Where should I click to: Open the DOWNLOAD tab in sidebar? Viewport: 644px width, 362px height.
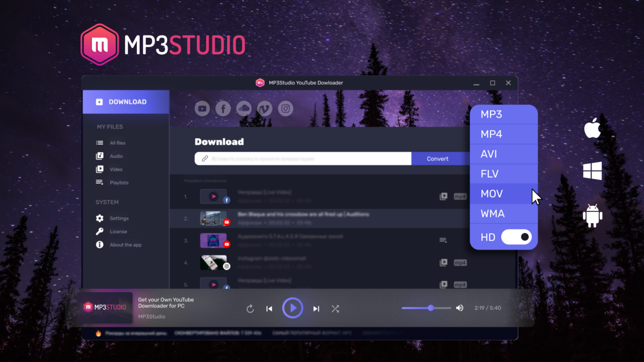[x=126, y=102]
